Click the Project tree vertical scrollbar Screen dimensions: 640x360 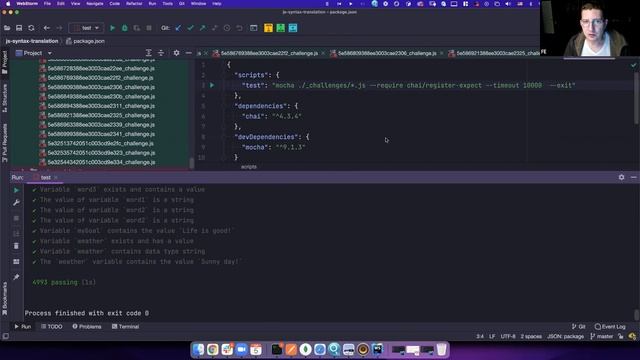(191, 162)
